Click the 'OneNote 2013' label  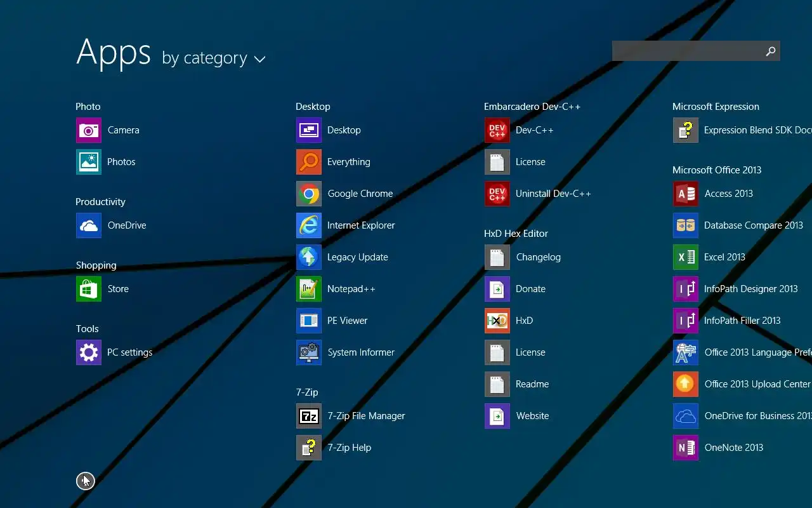click(x=734, y=448)
